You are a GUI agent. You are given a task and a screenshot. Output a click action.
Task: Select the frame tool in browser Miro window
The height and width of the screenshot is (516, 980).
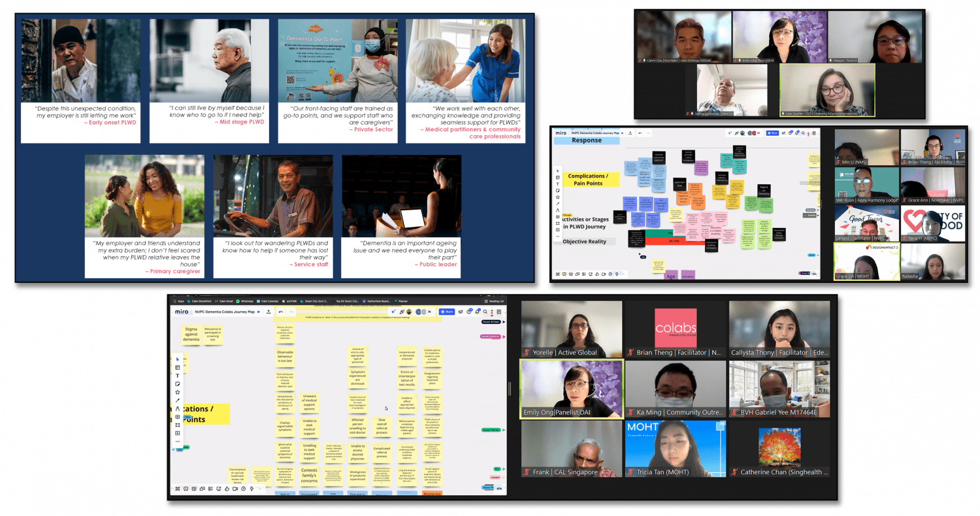[178, 425]
